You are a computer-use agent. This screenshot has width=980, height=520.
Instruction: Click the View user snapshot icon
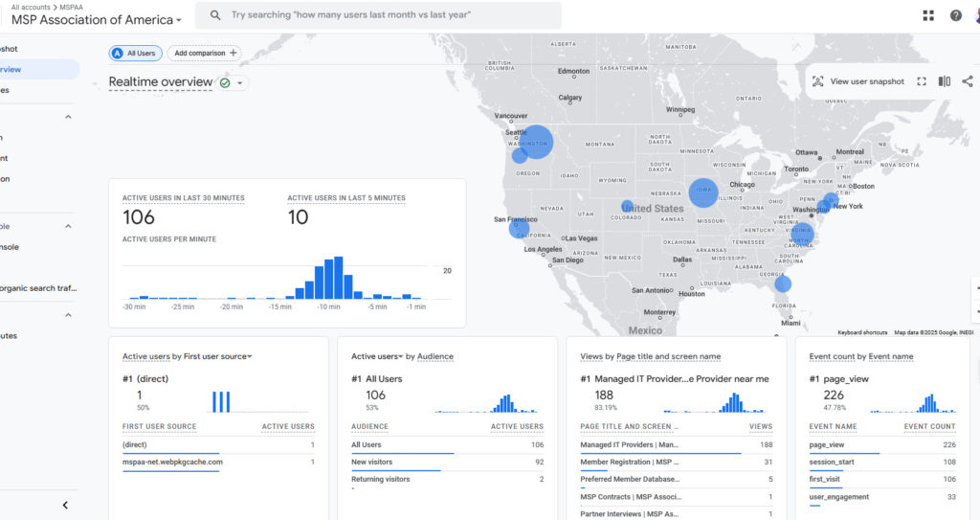click(817, 81)
